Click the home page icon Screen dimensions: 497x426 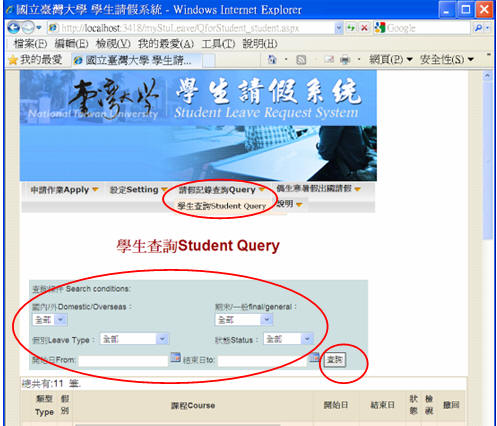272,60
